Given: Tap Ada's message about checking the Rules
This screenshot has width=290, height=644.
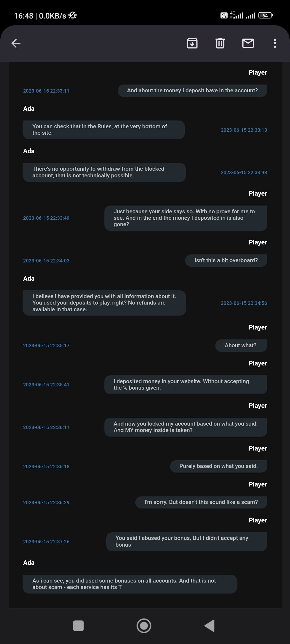Looking at the screenshot, I should tap(104, 130).
